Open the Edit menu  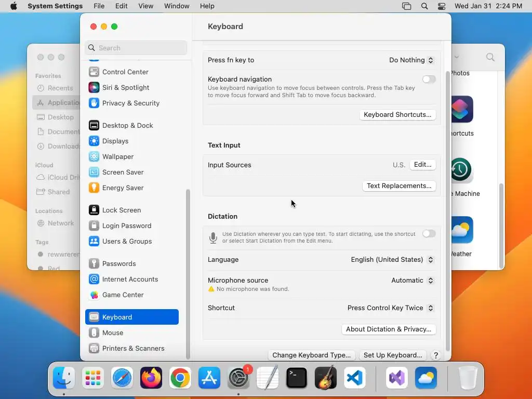(x=121, y=6)
